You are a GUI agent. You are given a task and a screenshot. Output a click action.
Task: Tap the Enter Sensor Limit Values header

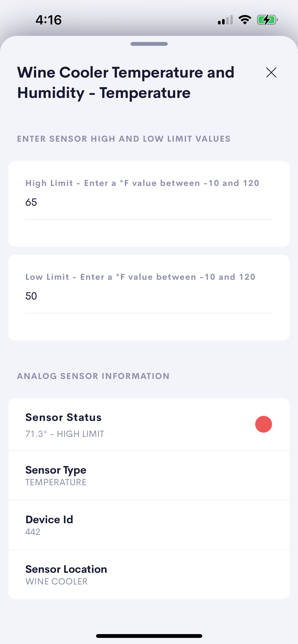[x=124, y=139]
